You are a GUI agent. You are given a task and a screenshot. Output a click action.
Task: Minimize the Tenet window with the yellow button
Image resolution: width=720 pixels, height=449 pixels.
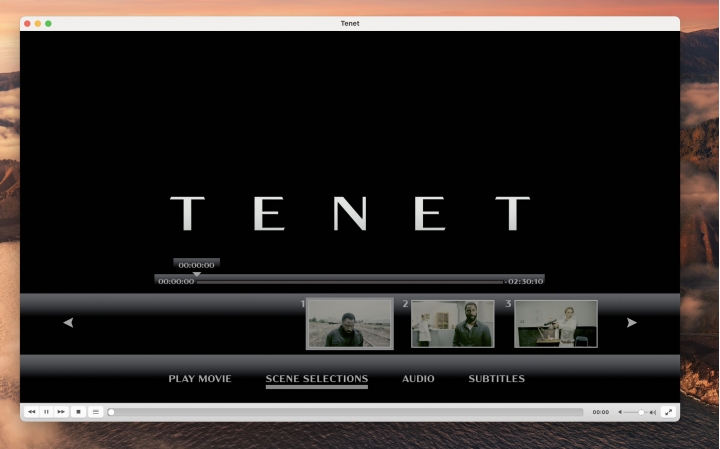[38, 23]
